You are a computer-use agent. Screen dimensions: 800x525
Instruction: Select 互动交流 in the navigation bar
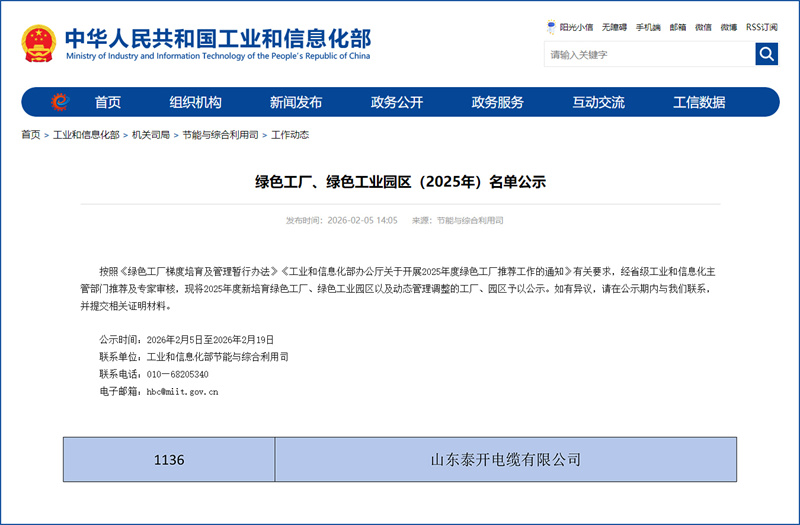click(x=598, y=102)
